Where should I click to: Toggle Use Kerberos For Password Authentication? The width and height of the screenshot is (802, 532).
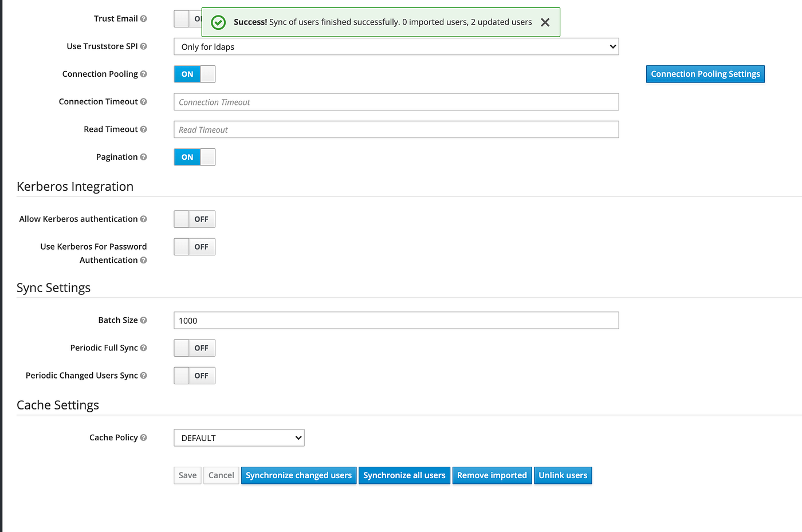click(194, 246)
